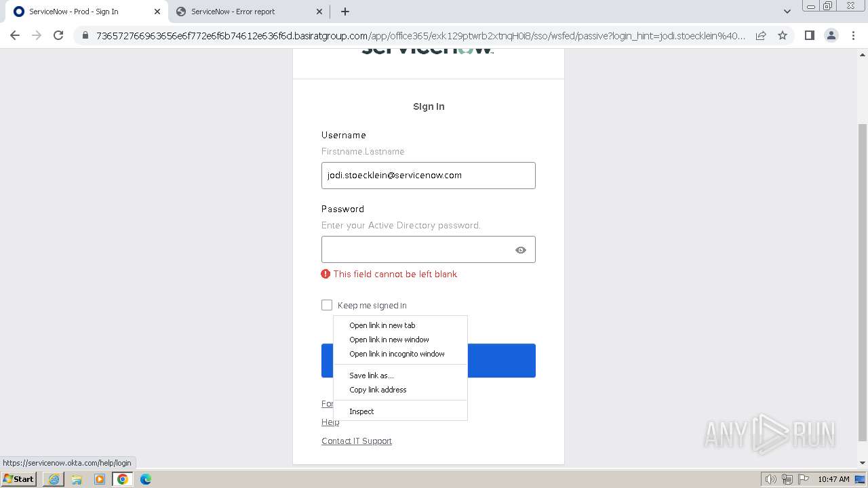Click the Username input field
This screenshot has height=488, width=868.
[429, 176]
